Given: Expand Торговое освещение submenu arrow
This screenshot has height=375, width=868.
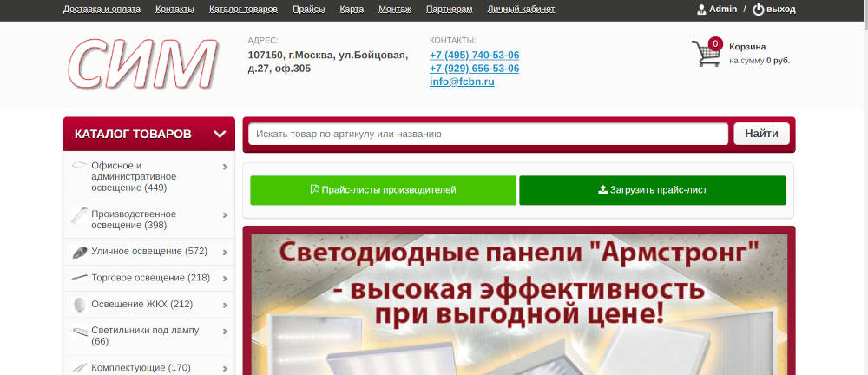Looking at the screenshot, I should tap(226, 279).
